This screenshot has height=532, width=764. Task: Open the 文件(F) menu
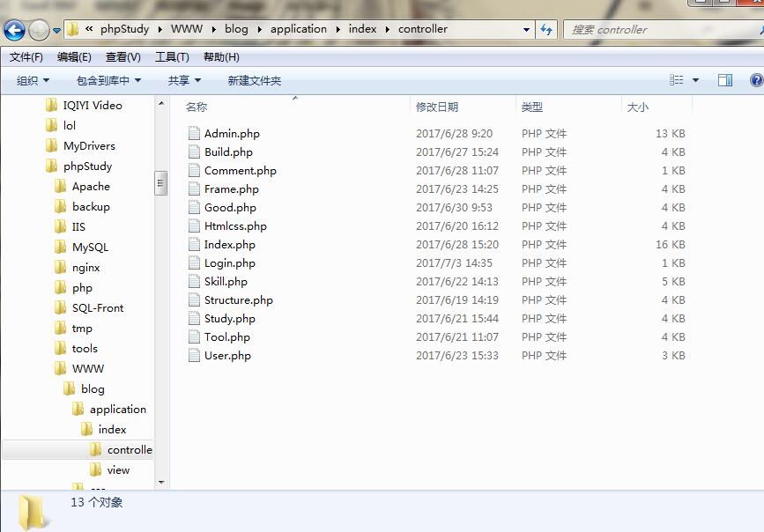click(x=26, y=57)
